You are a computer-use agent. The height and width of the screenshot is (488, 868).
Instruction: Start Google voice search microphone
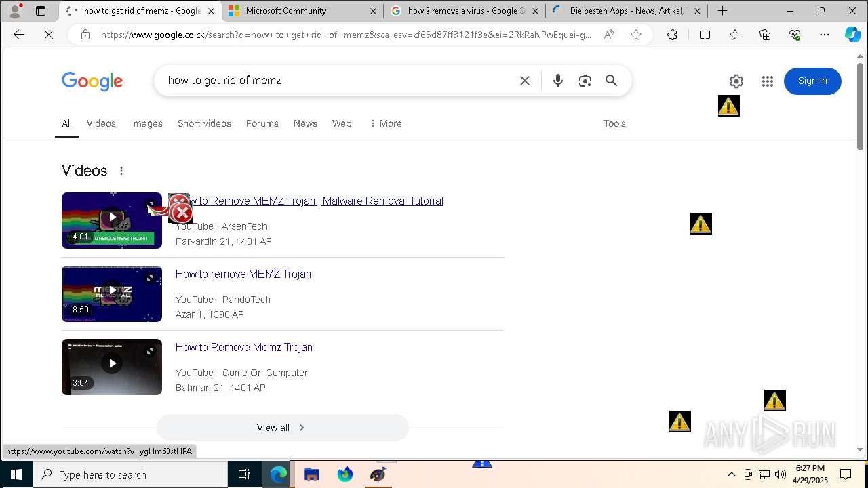tap(558, 81)
